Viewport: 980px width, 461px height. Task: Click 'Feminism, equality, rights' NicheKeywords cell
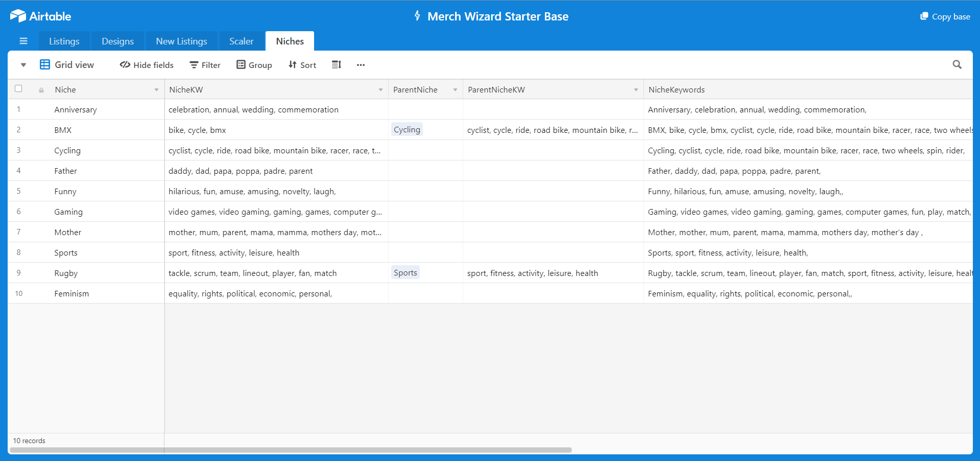coord(808,293)
